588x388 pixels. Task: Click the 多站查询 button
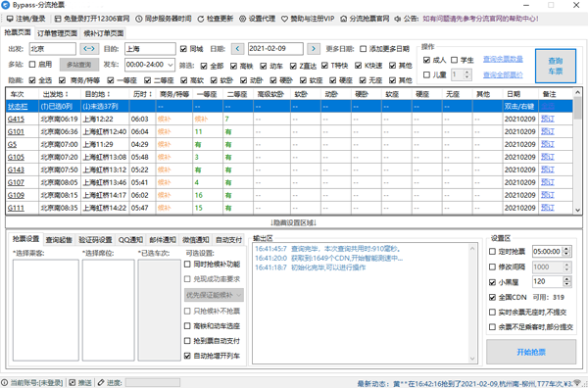coord(79,65)
